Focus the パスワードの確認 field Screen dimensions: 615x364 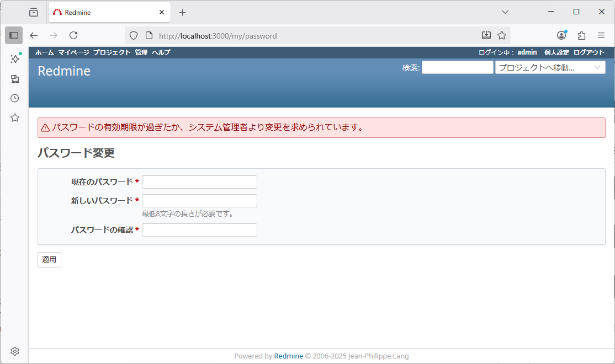200,230
